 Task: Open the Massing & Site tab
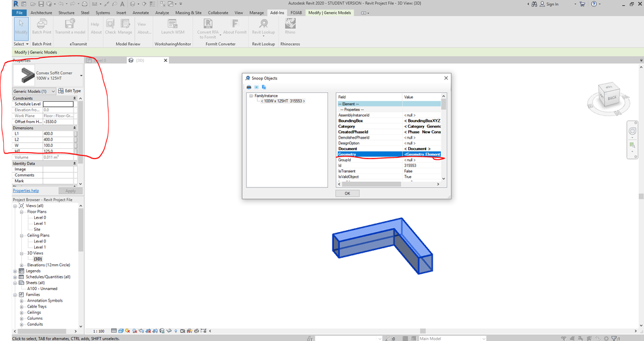(188, 13)
